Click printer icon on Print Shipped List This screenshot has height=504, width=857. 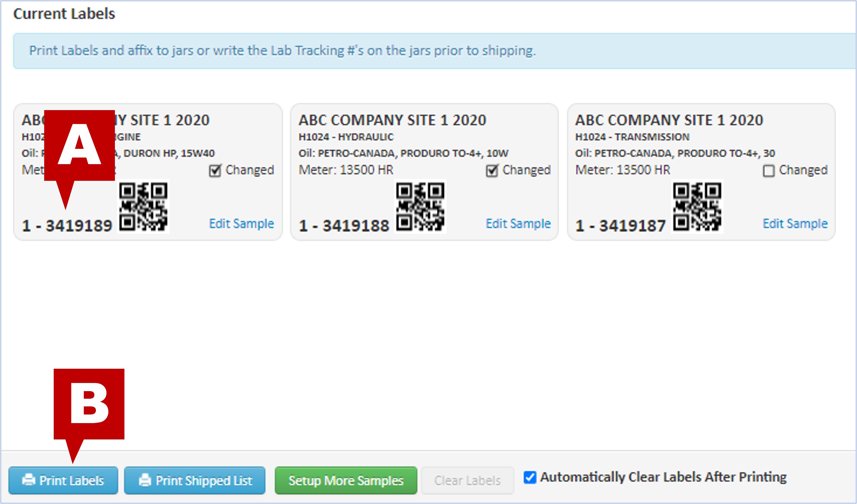click(x=145, y=480)
